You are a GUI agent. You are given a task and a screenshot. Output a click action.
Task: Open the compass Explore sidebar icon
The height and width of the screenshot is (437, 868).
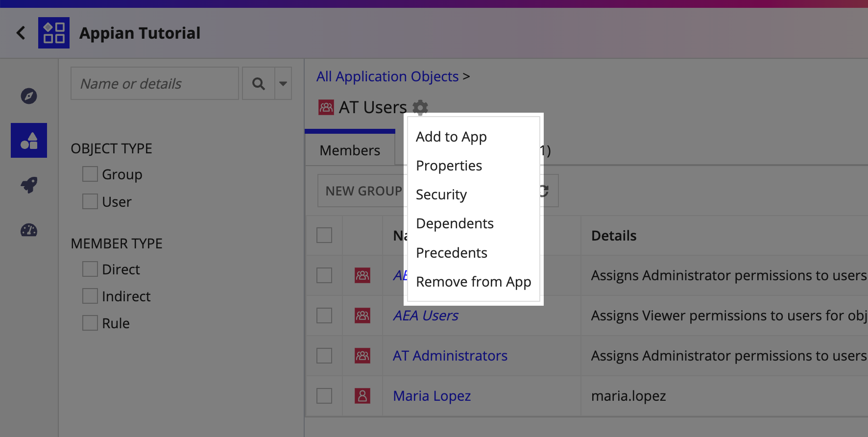pyautogui.click(x=29, y=96)
